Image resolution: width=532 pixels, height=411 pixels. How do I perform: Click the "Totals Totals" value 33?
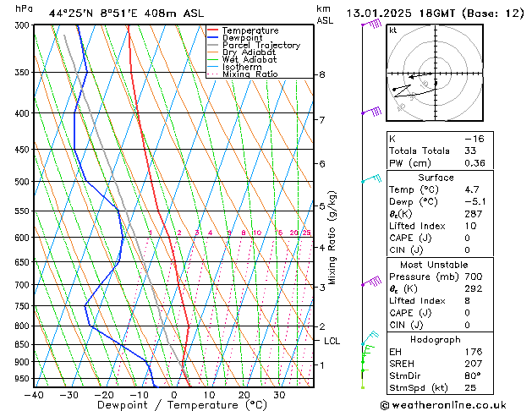[x=470, y=151]
